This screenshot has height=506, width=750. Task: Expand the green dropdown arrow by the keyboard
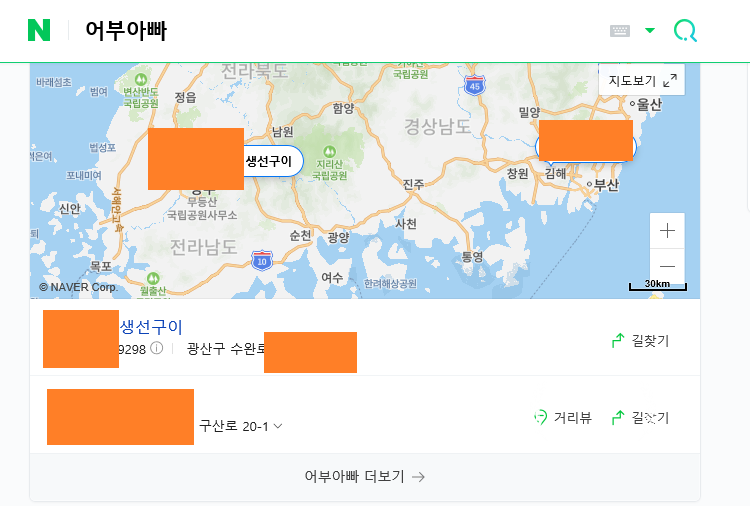(650, 31)
